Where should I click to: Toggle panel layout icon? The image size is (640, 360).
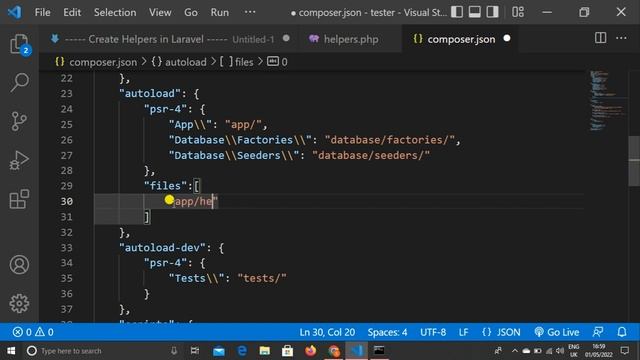(475, 12)
